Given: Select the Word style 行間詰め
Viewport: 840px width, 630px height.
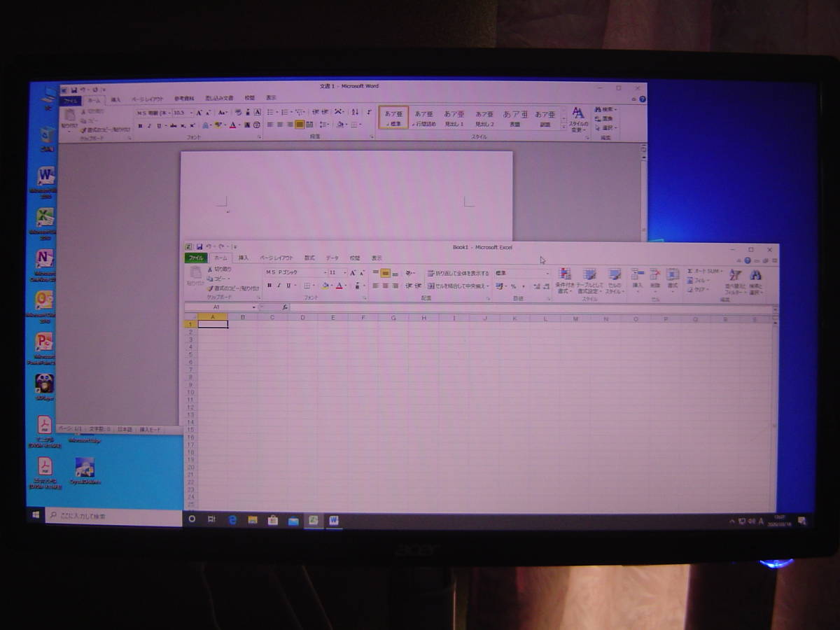Looking at the screenshot, I should tap(423, 117).
